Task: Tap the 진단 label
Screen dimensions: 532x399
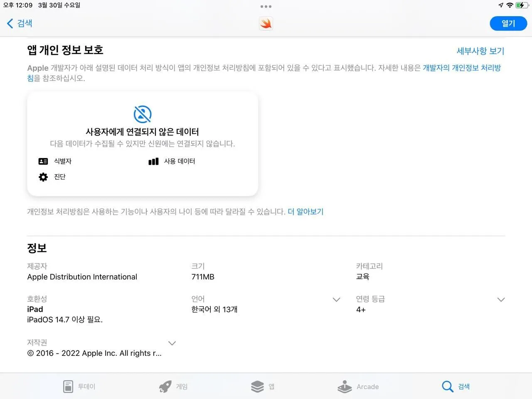Action: tap(60, 177)
